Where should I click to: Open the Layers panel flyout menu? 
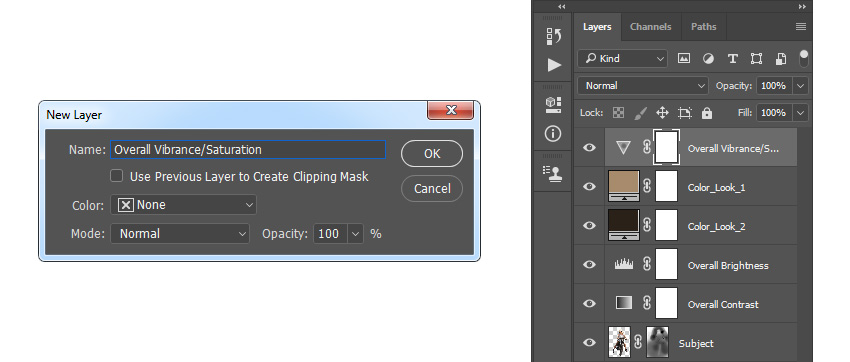[x=801, y=27]
